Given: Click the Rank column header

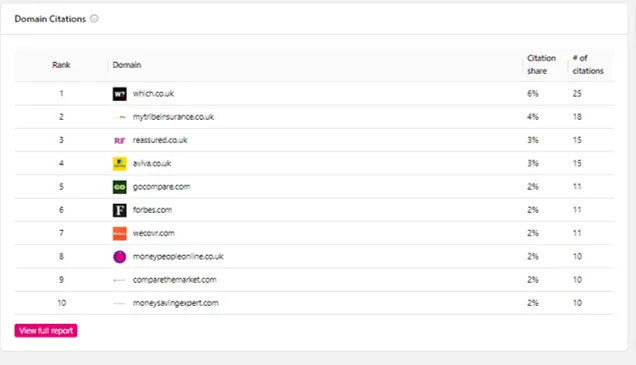Looking at the screenshot, I should [x=61, y=65].
